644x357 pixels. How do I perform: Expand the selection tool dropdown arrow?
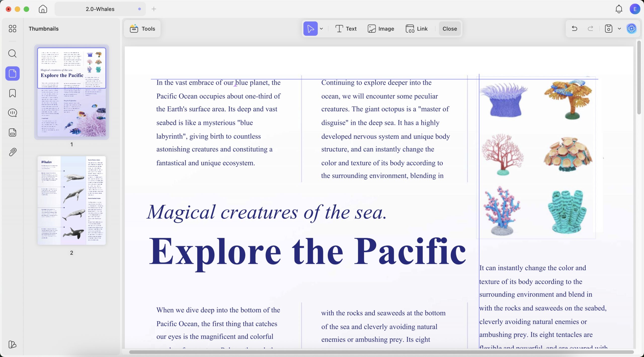(321, 29)
